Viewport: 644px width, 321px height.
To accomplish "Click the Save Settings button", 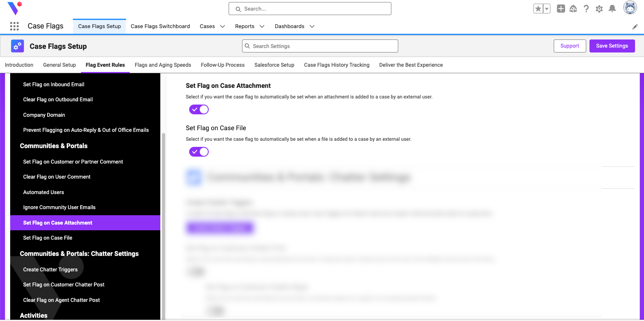I will [612, 46].
